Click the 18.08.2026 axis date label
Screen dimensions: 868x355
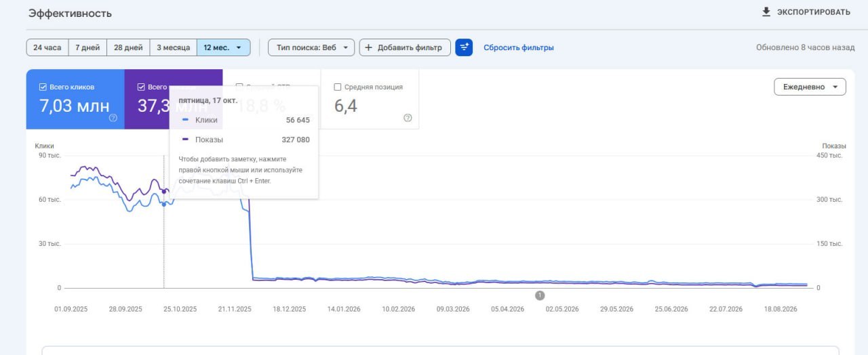780,309
